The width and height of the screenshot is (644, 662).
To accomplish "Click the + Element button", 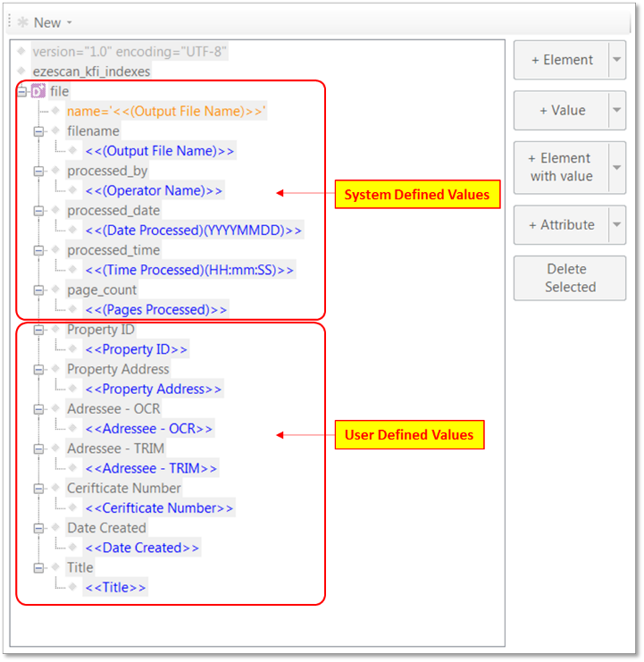I will 561,60.
